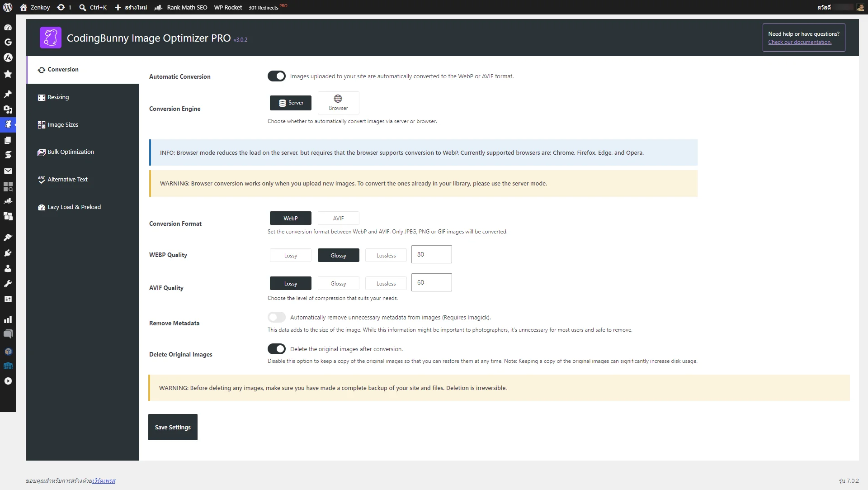This screenshot has width=868, height=490.
Task: Click the speech bubble sidebar icon
Action: pyautogui.click(x=8, y=334)
